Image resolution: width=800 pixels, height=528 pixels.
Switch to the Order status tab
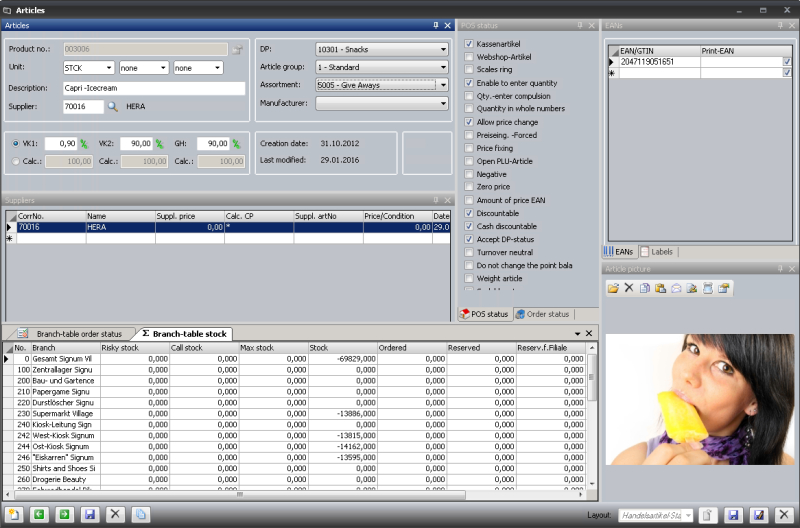click(x=542, y=314)
